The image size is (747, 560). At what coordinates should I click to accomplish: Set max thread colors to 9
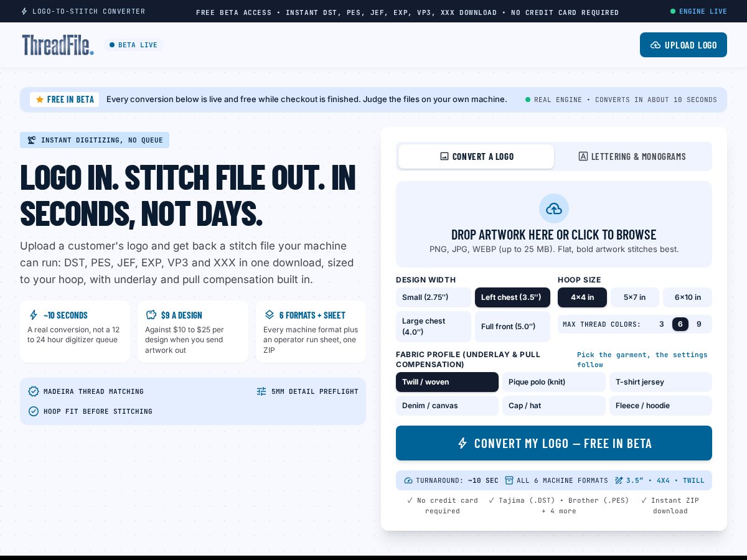(x=699, y=324)
